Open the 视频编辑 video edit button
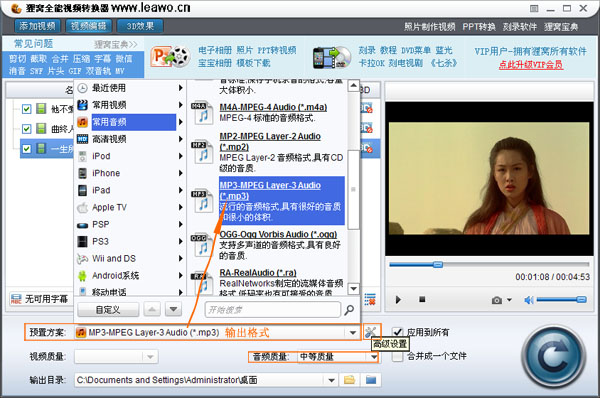The height and width of the screenshot is (398, 600). click(x=89, y=26)
